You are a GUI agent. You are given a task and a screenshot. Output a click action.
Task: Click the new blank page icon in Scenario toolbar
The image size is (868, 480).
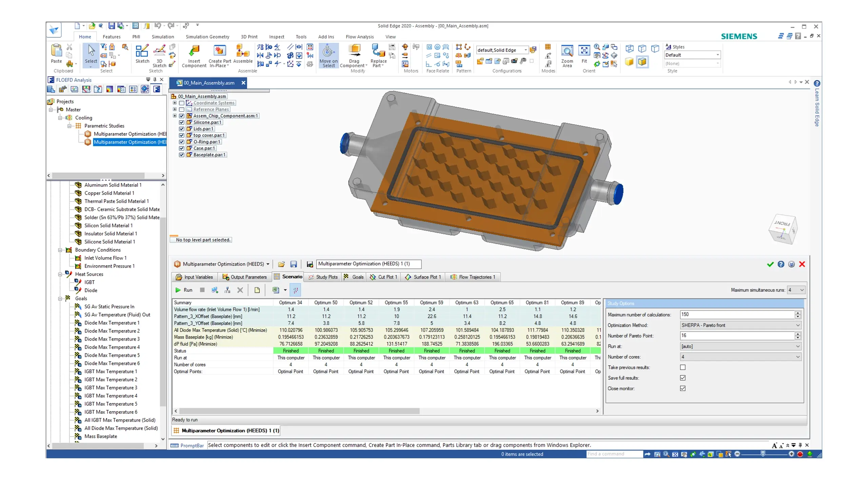coord(257,290)
